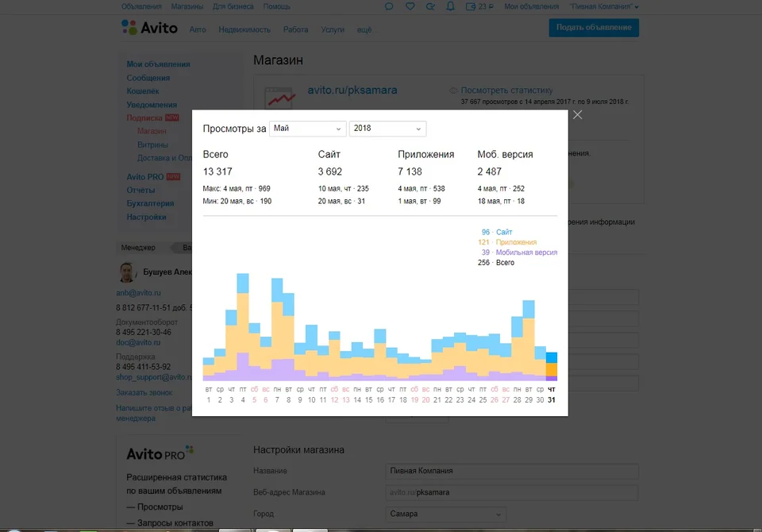Open Для бизнеса section
Screen dimensions: 762x532
233,6
